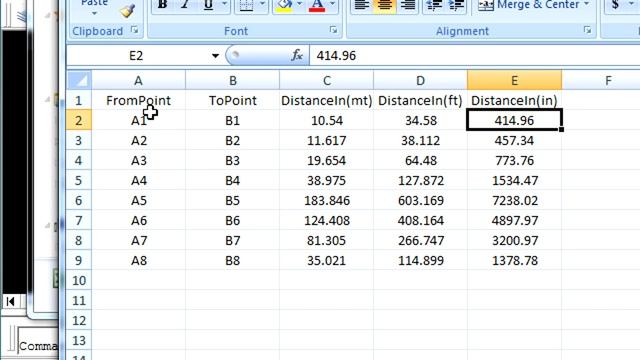Click the Merge & Center button
Screen dimensions: 640x360
point(528,5)
